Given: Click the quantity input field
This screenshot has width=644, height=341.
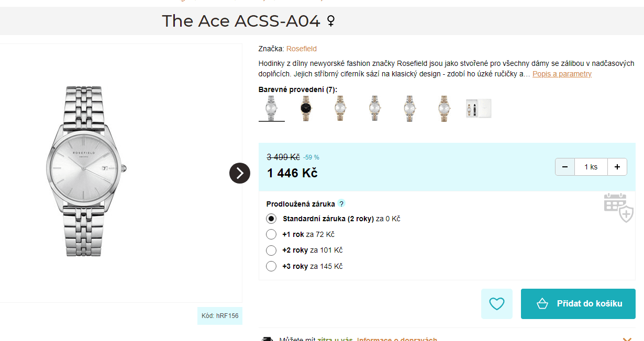Looking at the screenshot, I should click(x=591, y=167).
